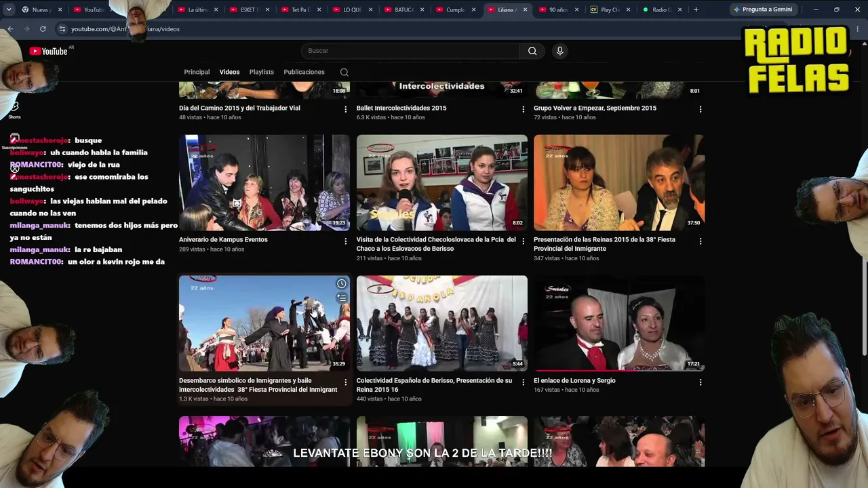Click the address bar URL
868x488 pixels.
(x=125, y=29)
